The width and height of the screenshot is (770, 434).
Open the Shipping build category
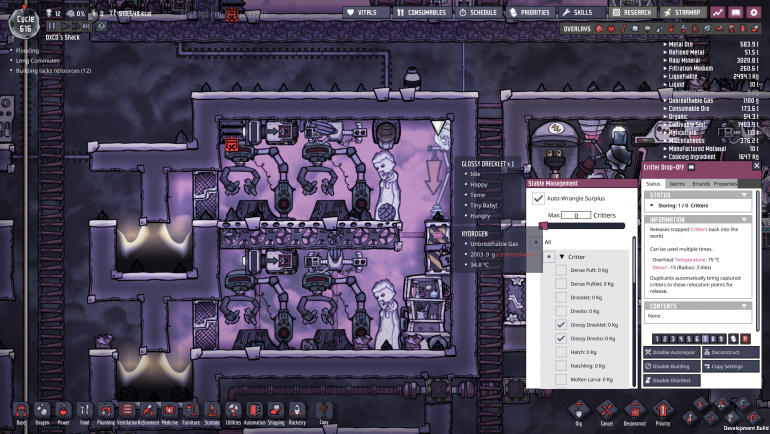click(275, 411)
